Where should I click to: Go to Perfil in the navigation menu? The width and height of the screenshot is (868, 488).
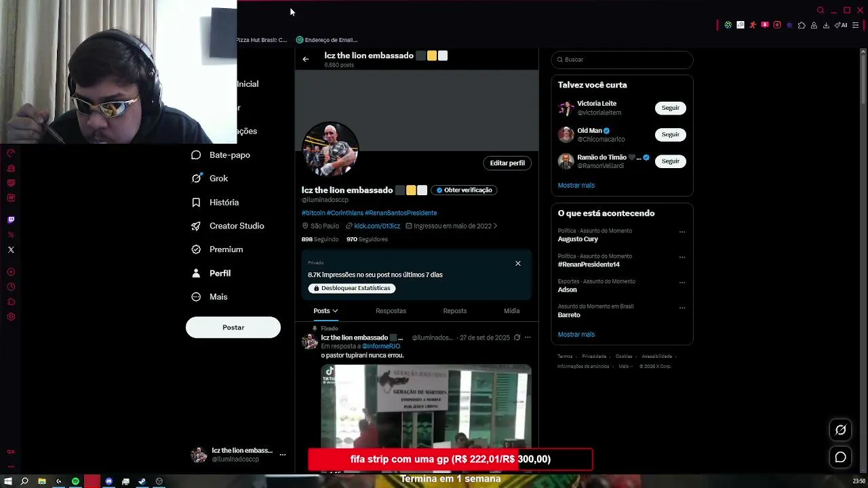point(212,273)
